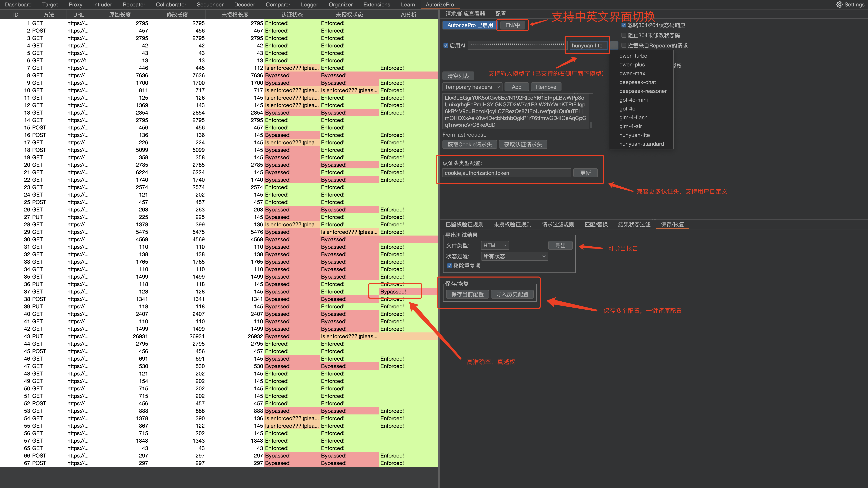Toggle the 启用AI checkbox
868x488 pixels.
click(x=446, y=45)
